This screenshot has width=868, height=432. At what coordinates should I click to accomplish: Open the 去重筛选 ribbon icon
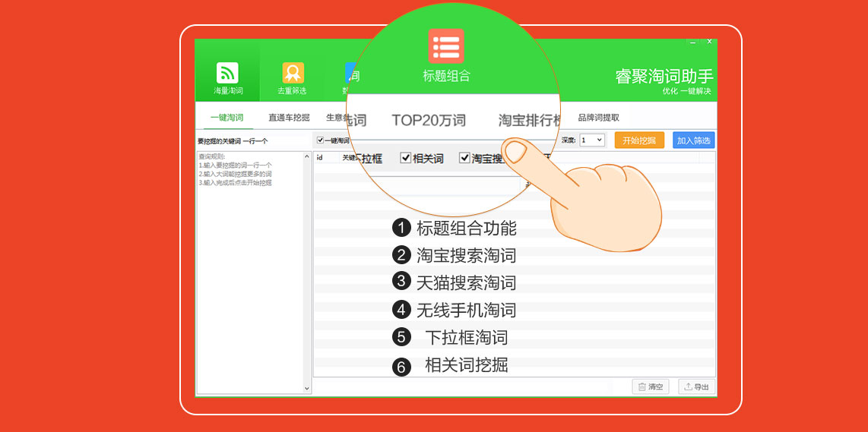coord(293,72)
